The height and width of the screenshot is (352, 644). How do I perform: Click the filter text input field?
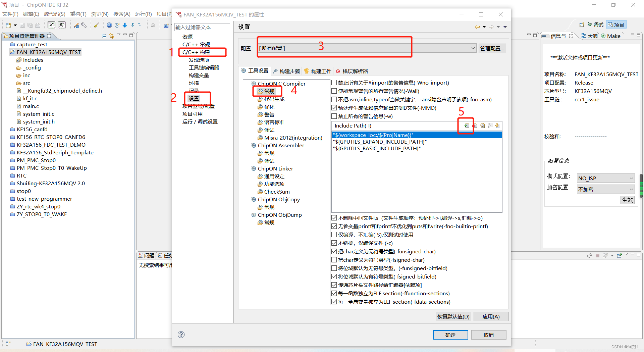click(202, 27)
